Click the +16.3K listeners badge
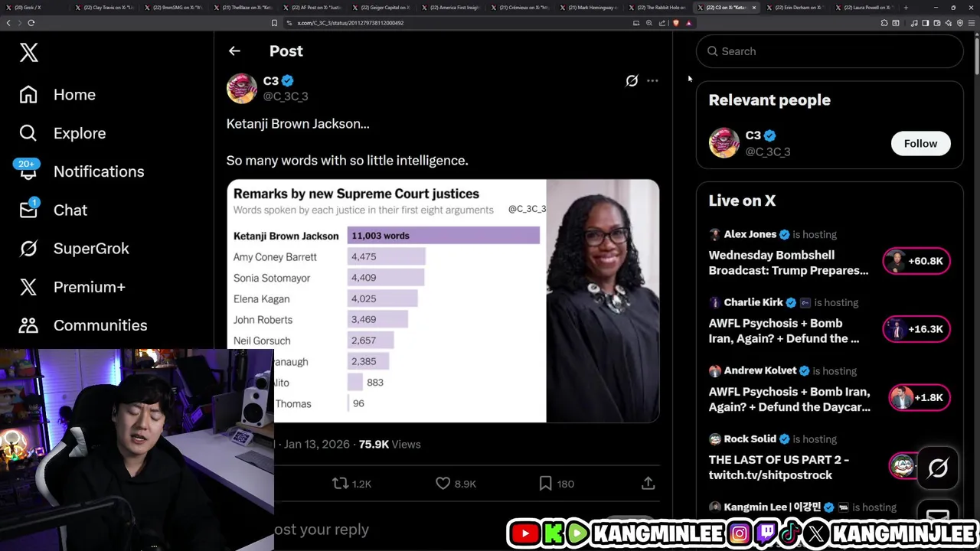 916,329
